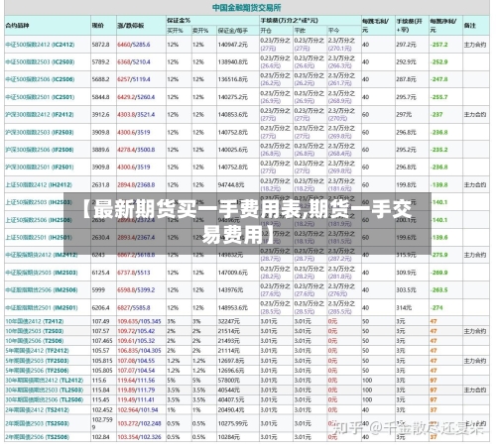Screen dimensions: 496x448
Task: Select margin cell 140947.2元
Action: [232, 45]
